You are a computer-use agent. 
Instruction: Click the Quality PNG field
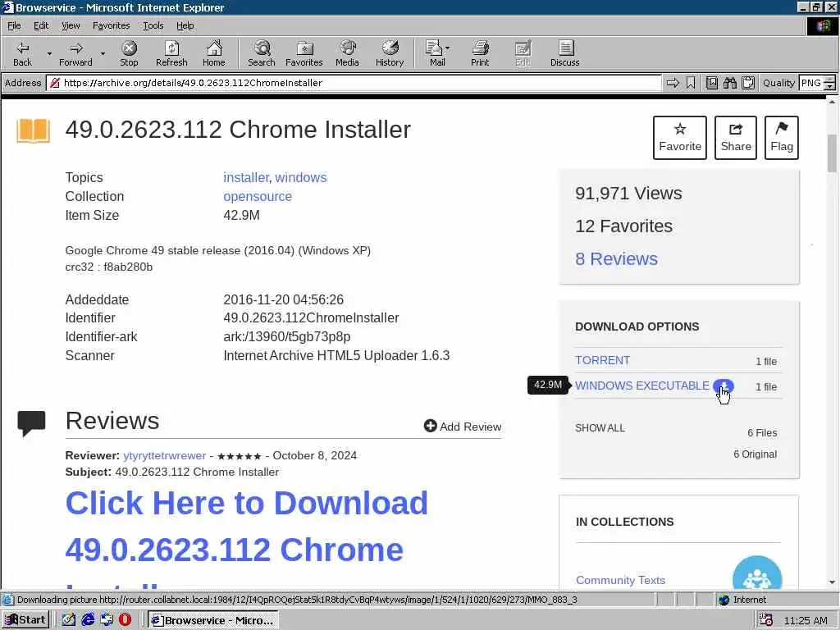point(811,83)
